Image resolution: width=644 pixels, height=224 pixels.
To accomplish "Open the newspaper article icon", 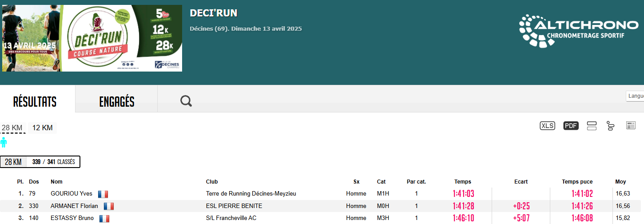I will (x=631, y=125).
